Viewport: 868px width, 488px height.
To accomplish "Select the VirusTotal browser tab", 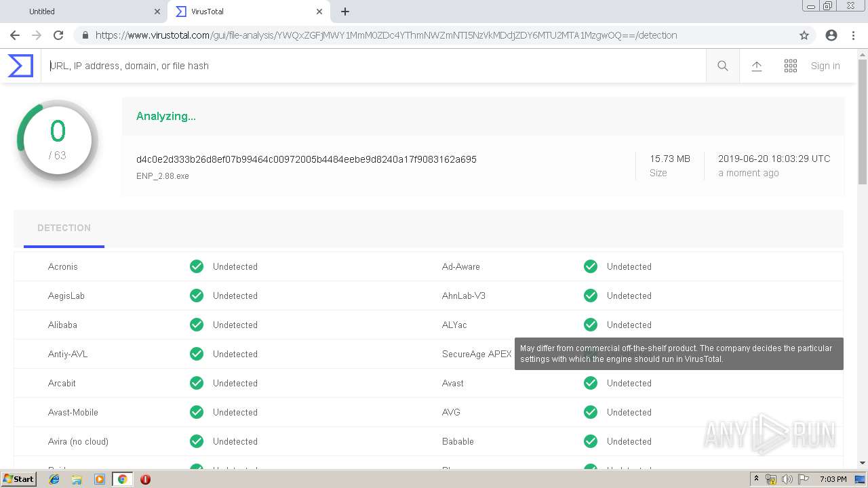I will (x=248, y=12).
